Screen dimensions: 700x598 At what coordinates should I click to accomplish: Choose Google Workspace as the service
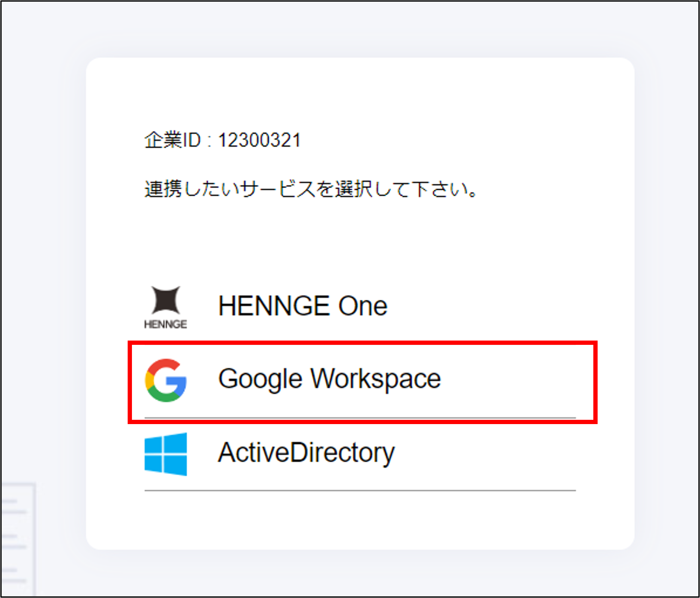coord(360,380)
